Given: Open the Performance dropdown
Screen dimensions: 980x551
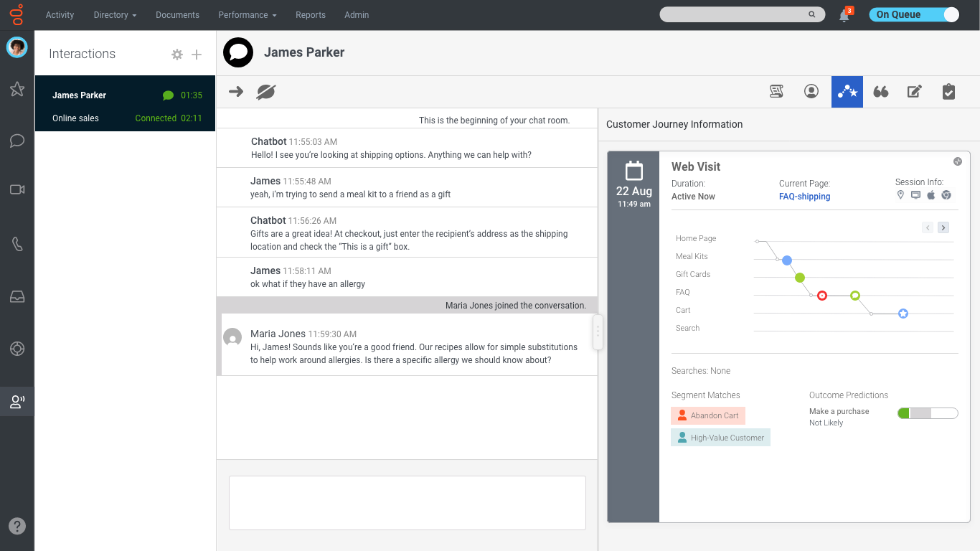Looking at the screenshot, I should 247,14.
